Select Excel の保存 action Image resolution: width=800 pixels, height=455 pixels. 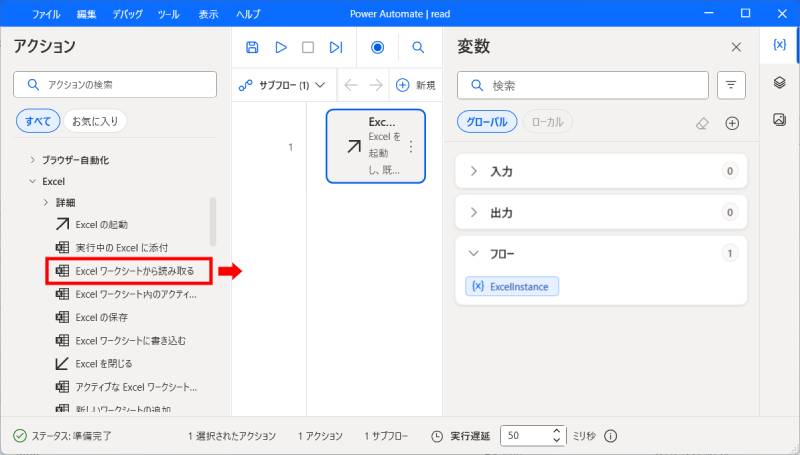coord(91,317)
